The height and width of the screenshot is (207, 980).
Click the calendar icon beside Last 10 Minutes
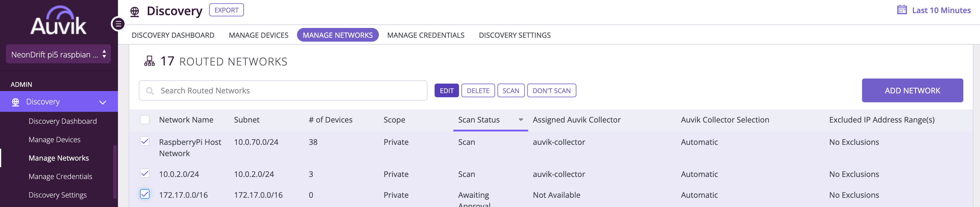(x=902, y=10)
